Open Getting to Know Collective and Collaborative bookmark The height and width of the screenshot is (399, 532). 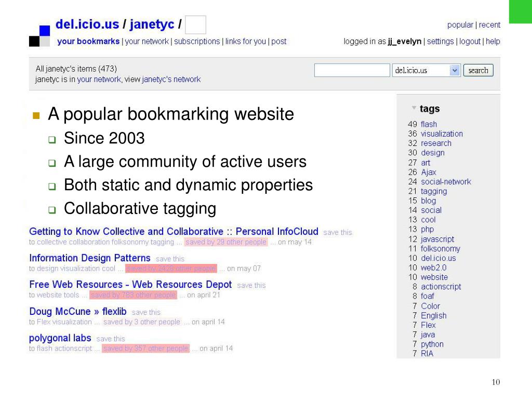174,231
